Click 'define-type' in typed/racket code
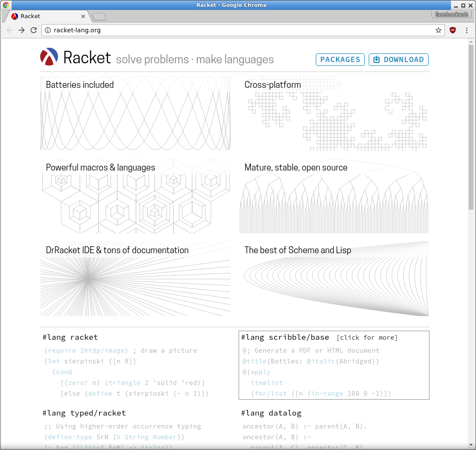The height and width of the screenshot is (450, 476). (x=70, y=437)
